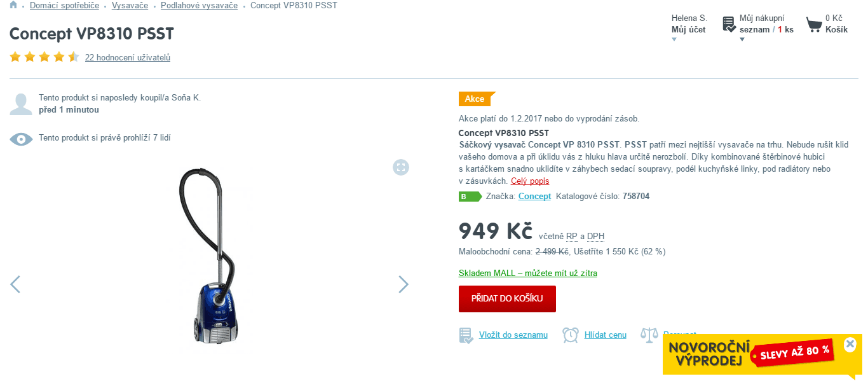This screenshot has width=868, height=381.
Task: Close the Novoroční výprodej banner
Action: (850, 344)
